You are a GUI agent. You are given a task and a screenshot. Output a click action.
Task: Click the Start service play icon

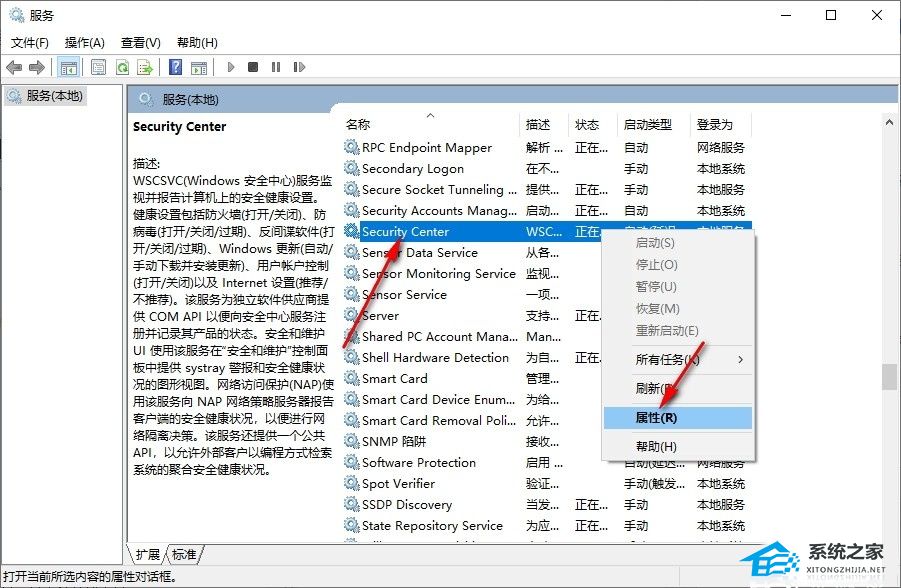231,67
